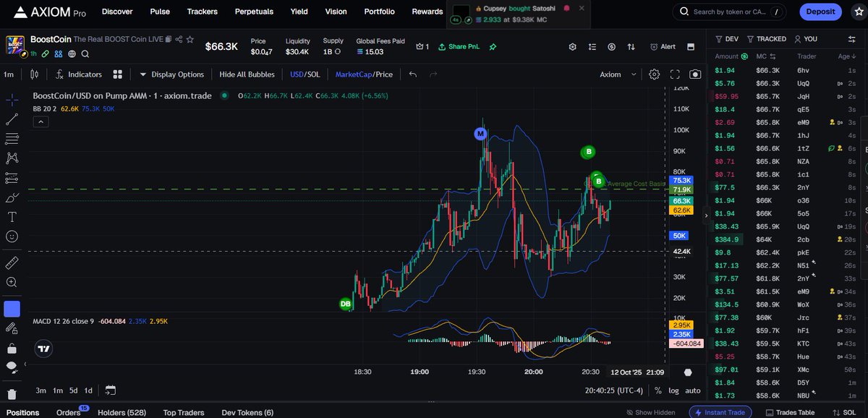Set a price Alert
Screen dimensions: 868x418
click(x=663, y=46)
